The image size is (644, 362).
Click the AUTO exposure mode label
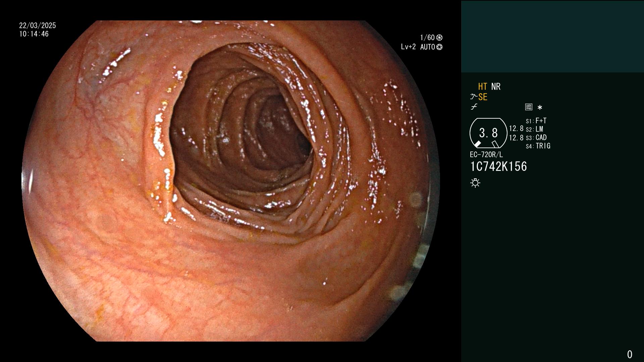[x=428, y=47]
